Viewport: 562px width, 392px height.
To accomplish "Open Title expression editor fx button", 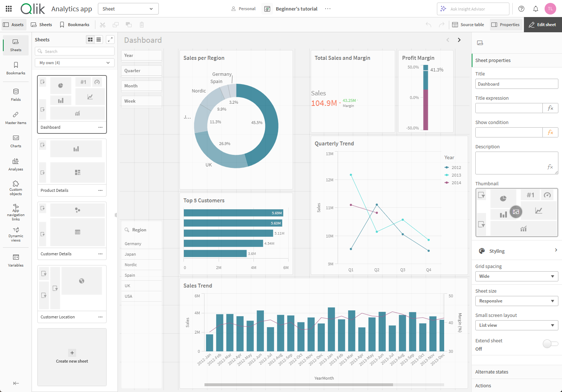I will [x=550, y=108].
